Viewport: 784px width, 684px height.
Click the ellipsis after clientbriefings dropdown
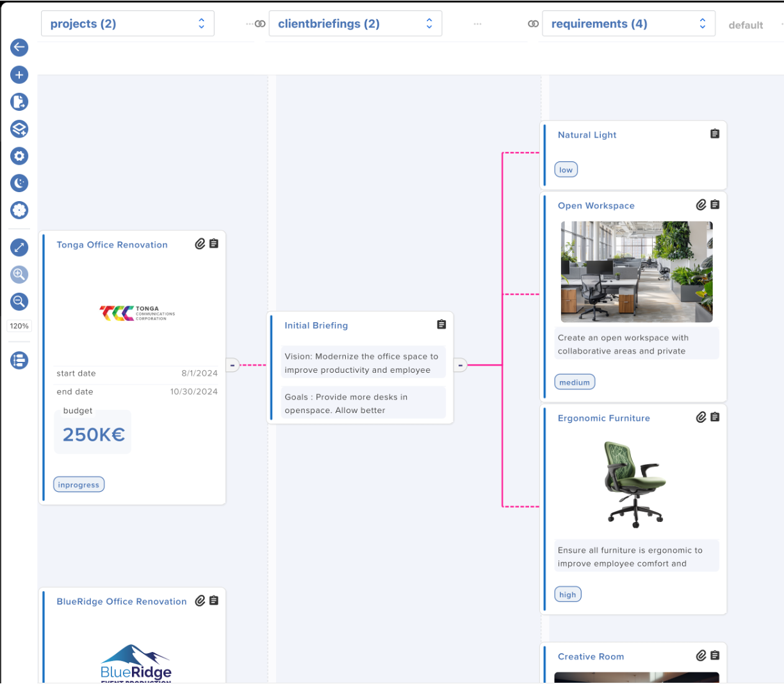click(x=477, y=24)
